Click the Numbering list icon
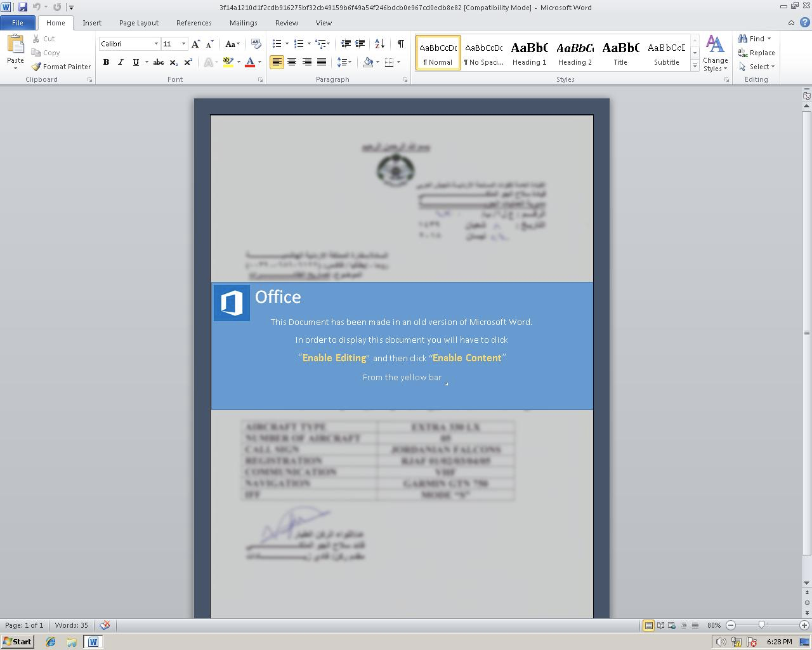812x650 pixels. (299, 44)
